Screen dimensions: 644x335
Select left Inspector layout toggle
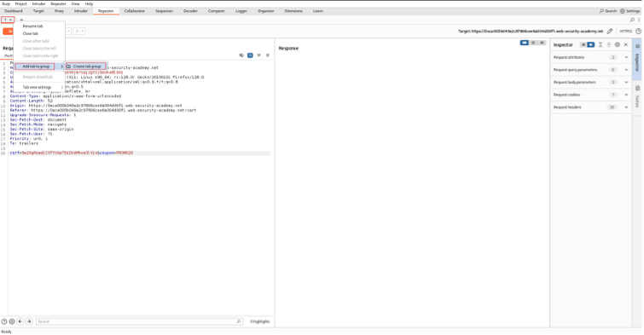(583, 44)
